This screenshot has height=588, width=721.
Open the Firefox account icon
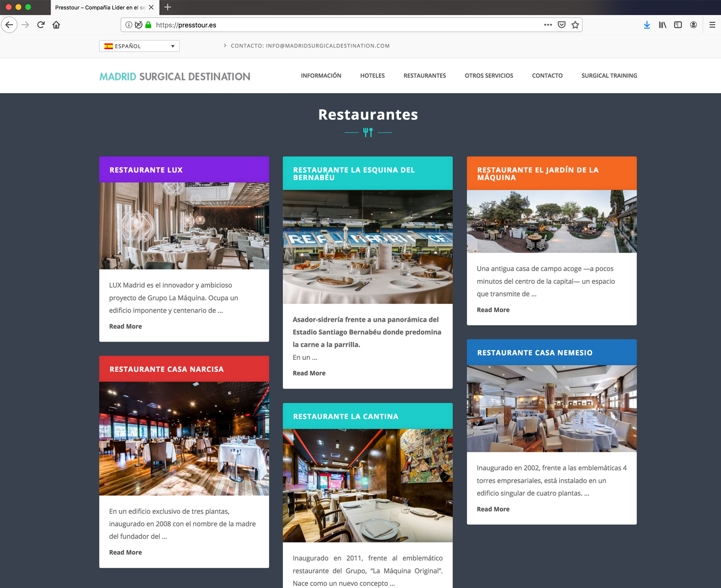point(693,25)
